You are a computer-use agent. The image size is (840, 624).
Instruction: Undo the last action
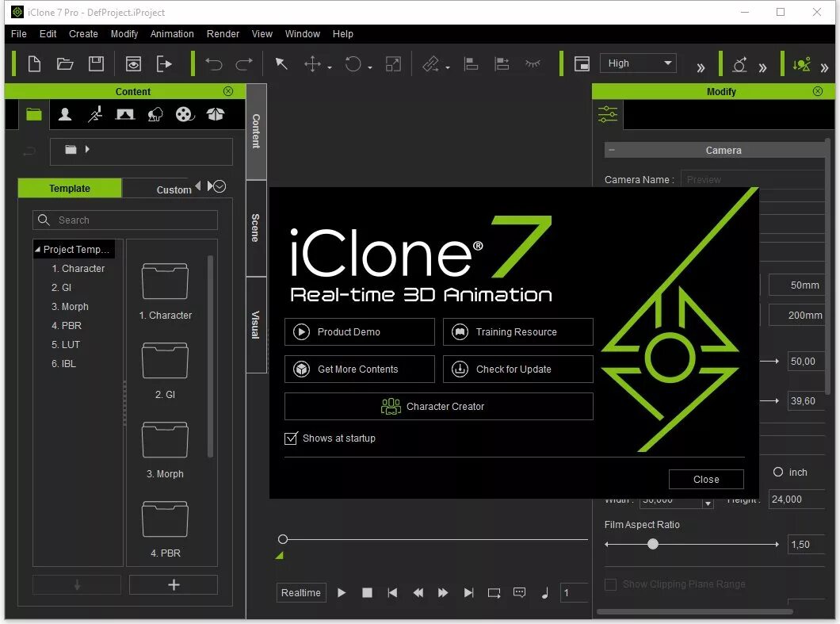point(213,64)
